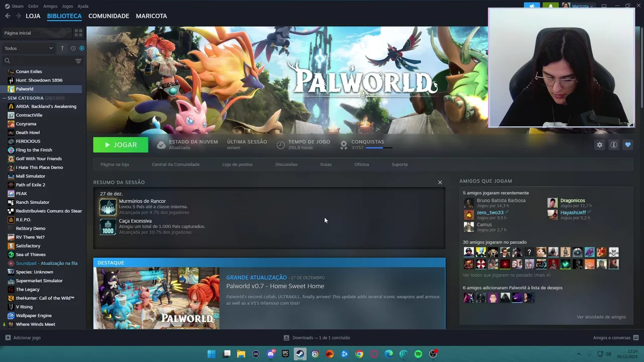The image size is (644, 362).
Task: Select Conan Exiles in the library
Action: (29, 71)
